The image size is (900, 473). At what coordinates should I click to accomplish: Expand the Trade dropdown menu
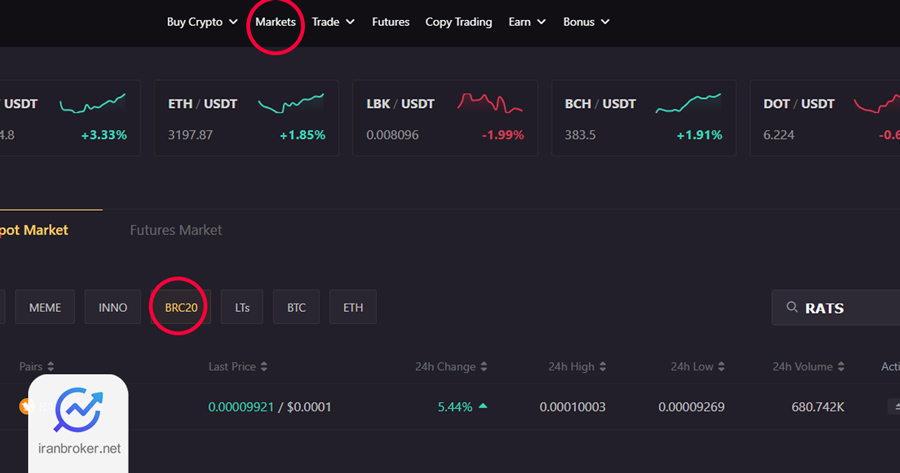[x=333, y=22]
